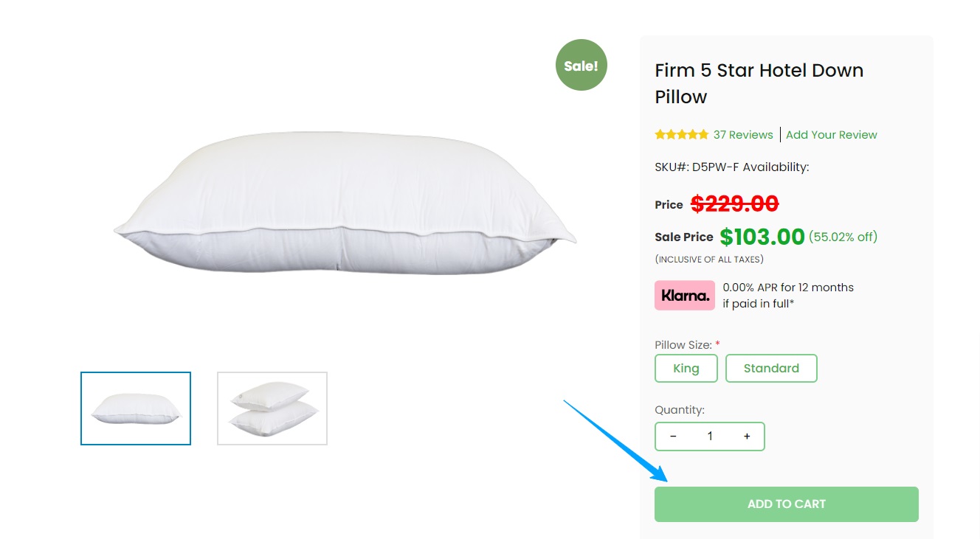980x539 pixels.
Task: Open the 37 Reviews link
Action: tap(742, 135)
